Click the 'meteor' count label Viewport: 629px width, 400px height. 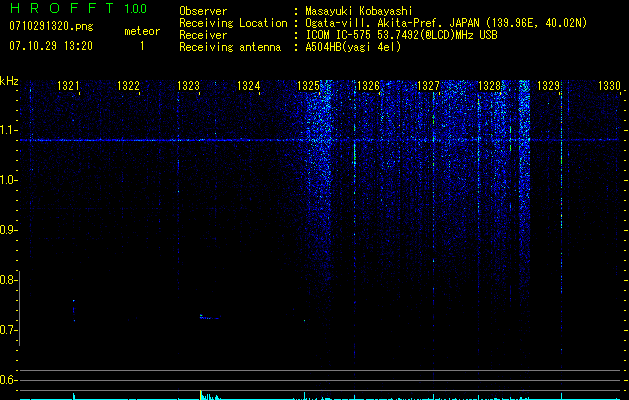[x=142, y=31]
